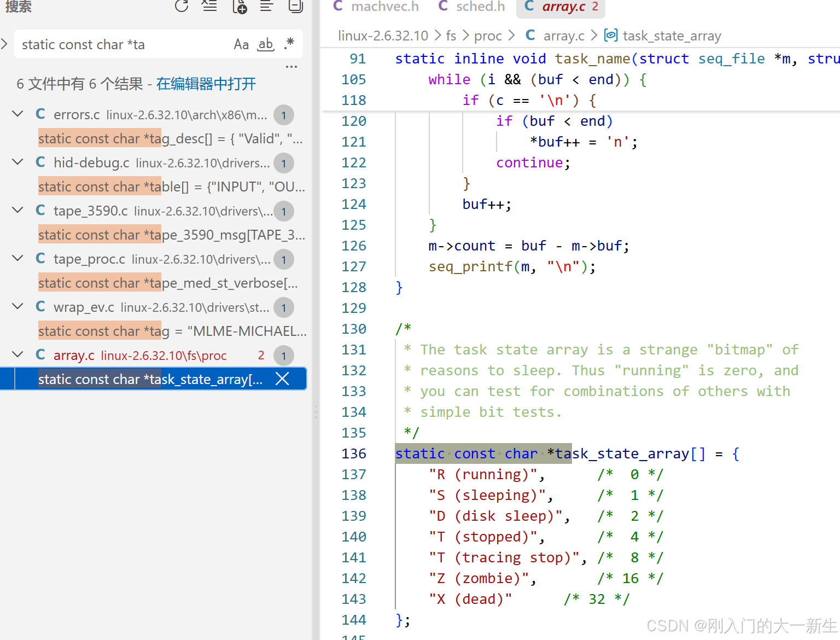Viewport: 840px width, 640px height.
Task: Clear search results with list icon
Action: [209, 6]
